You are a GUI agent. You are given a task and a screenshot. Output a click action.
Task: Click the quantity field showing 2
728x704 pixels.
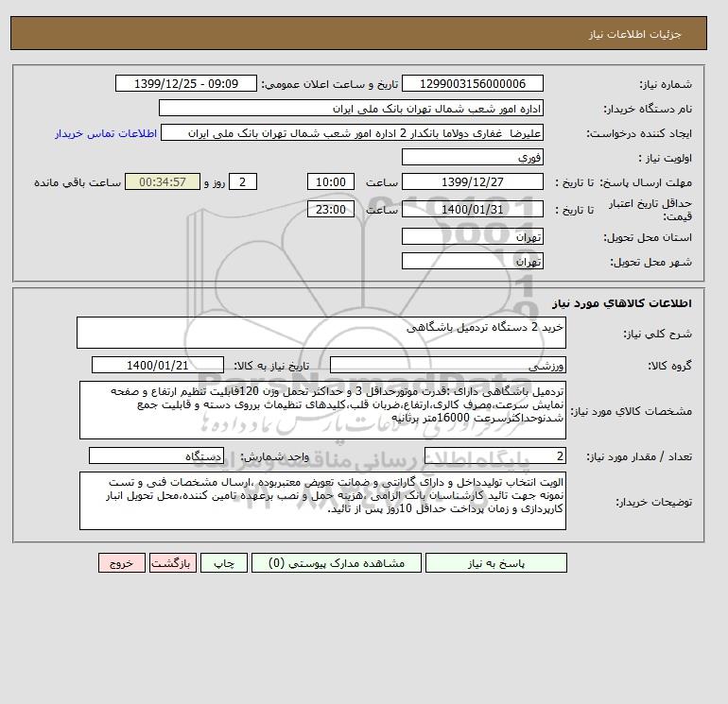(494, 456)
